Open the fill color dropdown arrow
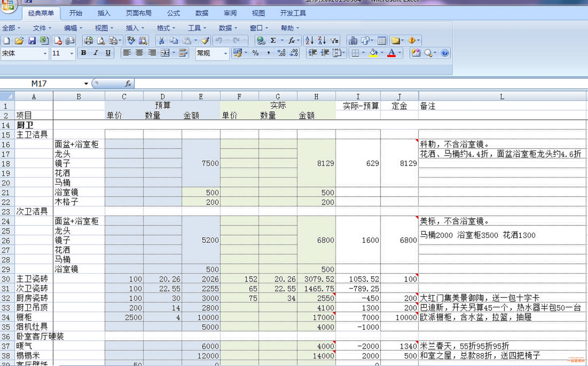The width and height of the screenshot is (588, 366). [x=382, y=53]
